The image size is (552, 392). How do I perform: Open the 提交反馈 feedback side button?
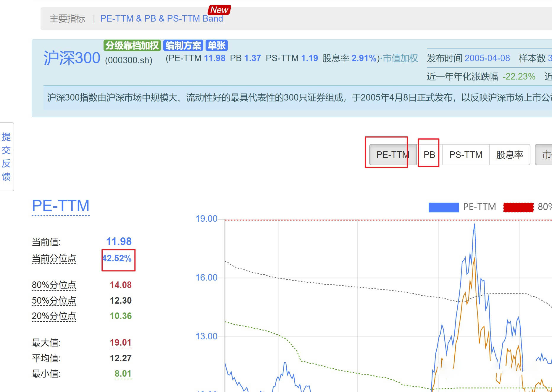[x=6, y=157]
